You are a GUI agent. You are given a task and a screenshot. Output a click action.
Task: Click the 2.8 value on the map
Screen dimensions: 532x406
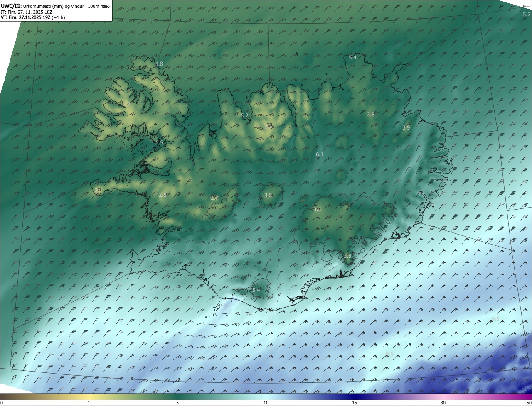click(x=163, y=195)
